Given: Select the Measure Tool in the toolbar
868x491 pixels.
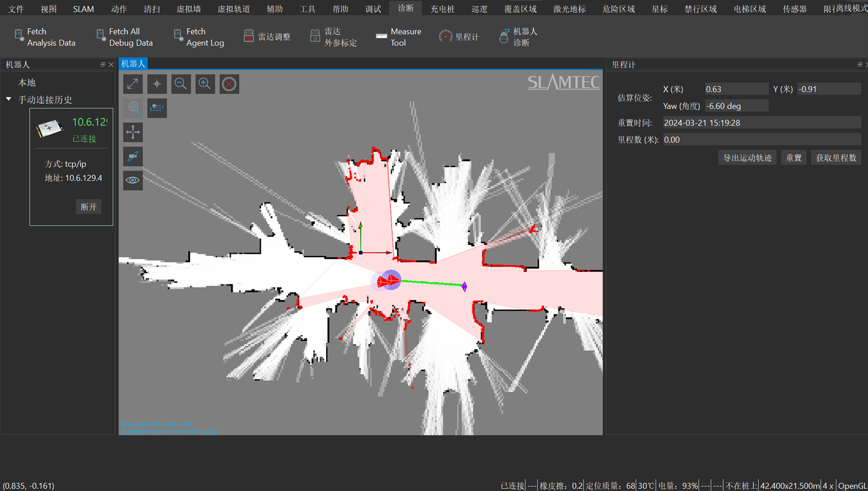Looking at the screenshot, I should click(x=399, y=37).
